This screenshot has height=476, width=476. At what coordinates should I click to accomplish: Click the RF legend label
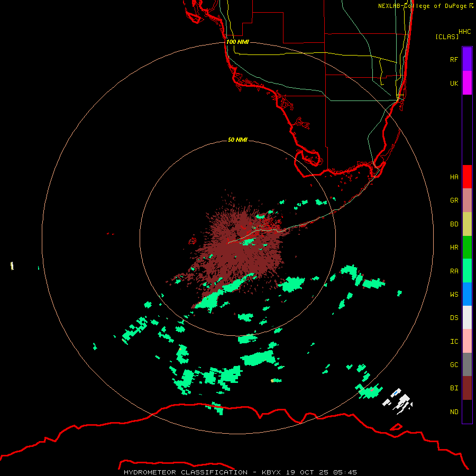tap(454, 59)
